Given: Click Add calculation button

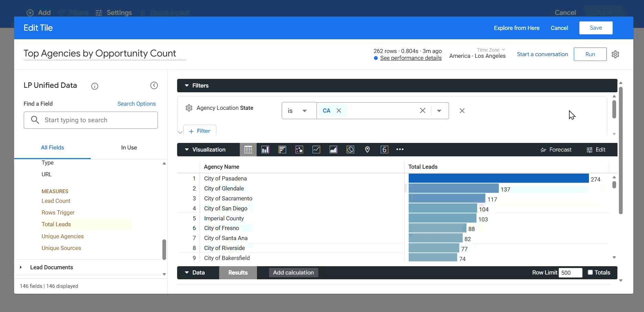Looking at the screenshot, I should (293, 272).
